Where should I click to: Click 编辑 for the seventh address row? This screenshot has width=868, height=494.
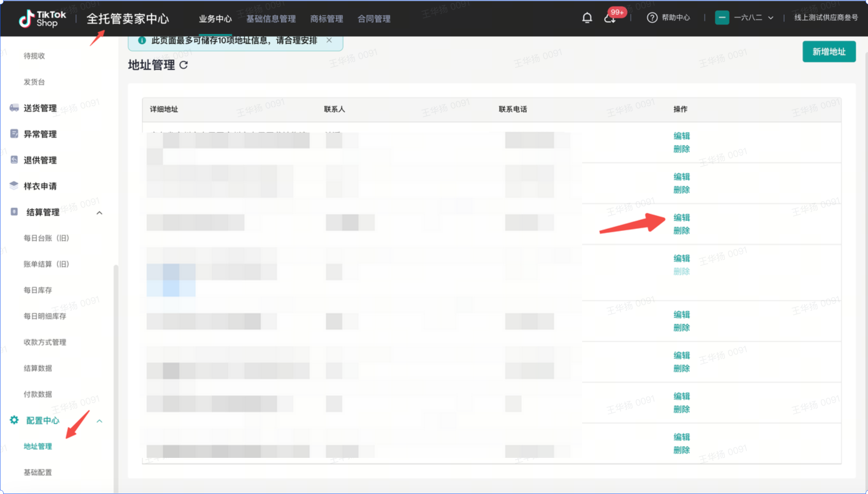[x=681, y=396]
